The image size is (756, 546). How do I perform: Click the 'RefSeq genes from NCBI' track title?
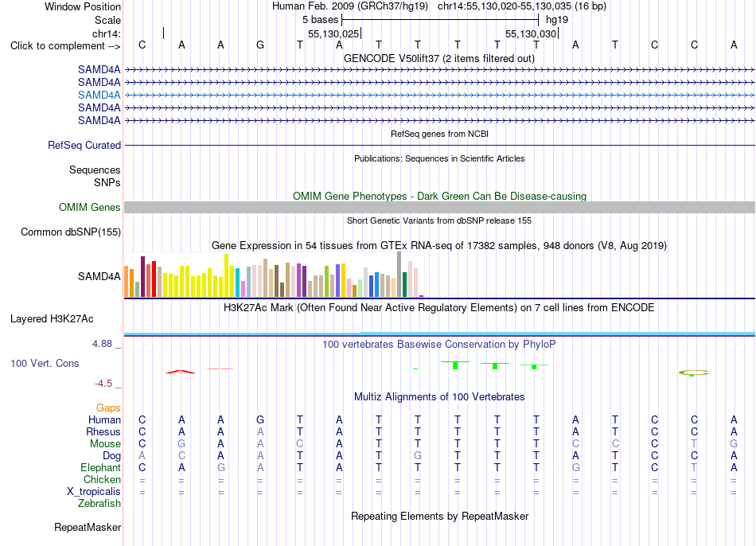[x=439, y=134]
